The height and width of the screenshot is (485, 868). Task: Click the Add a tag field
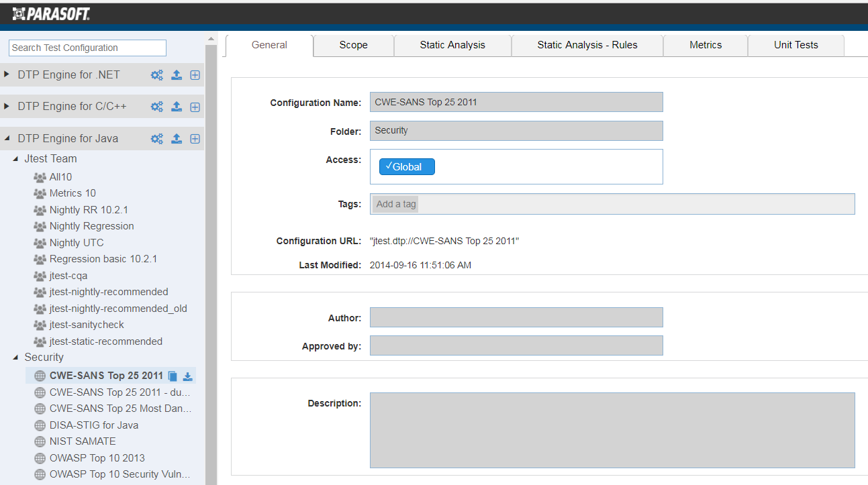[x=612, y=204]
